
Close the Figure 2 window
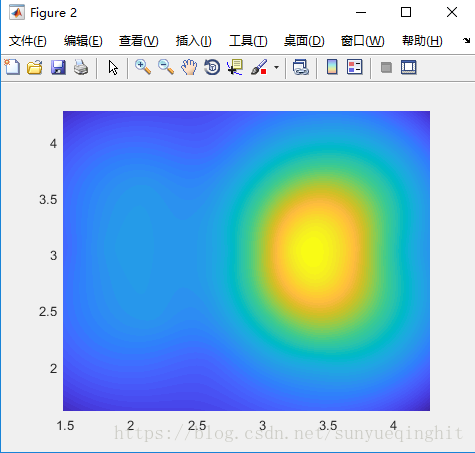452,12
